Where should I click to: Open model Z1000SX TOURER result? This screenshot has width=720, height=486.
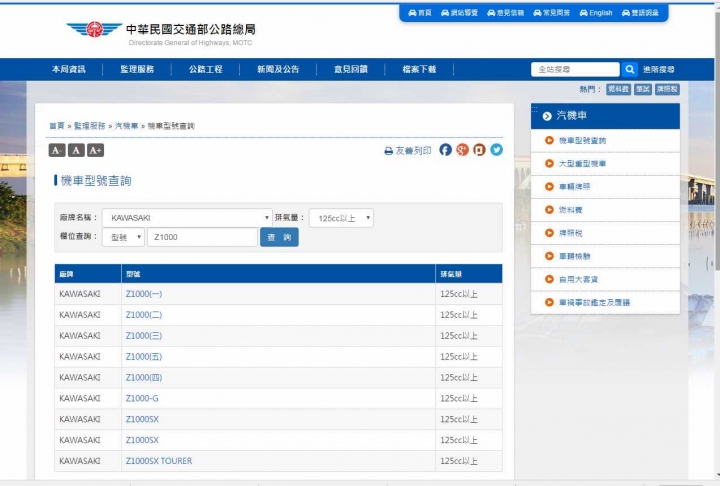(159, 461)
